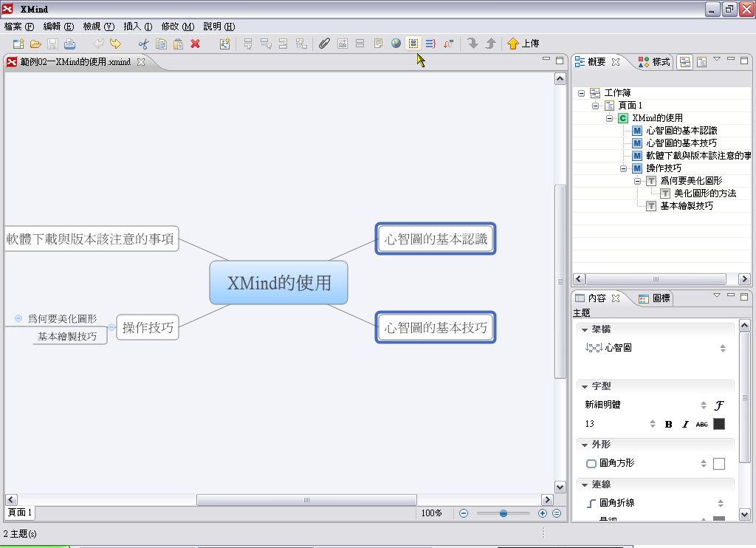Collapse the 操作技巧 tree node
Image resolution: width=756 pixels, height=548 pixels.
pos(623,168)
